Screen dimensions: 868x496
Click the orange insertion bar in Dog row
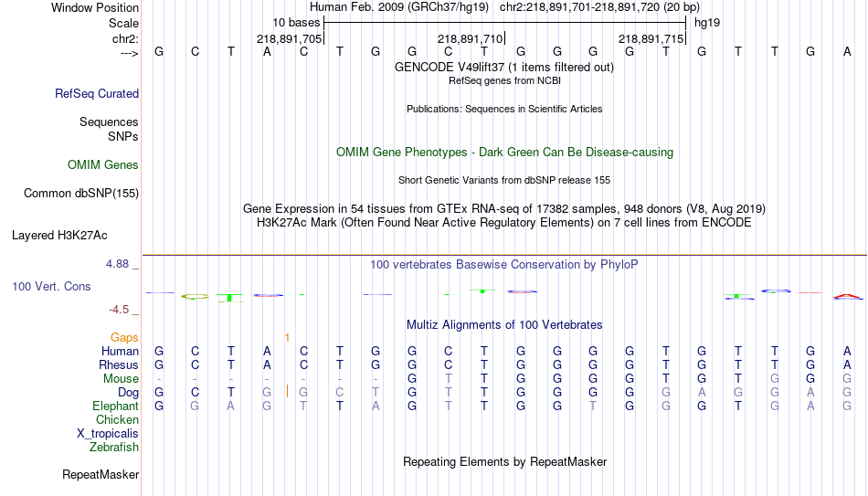[x=287, y=392]
